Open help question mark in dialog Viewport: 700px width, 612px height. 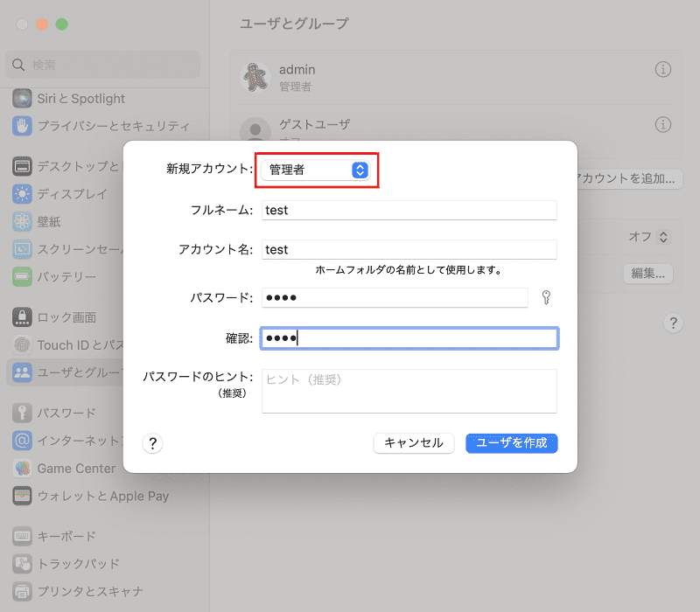(x=152, y=443)
